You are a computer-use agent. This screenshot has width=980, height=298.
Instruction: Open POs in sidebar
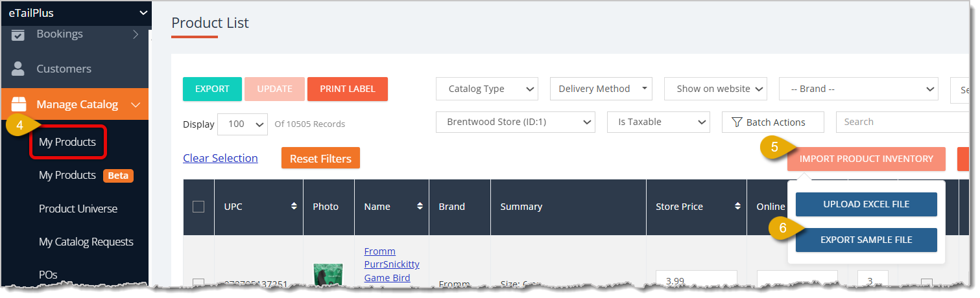48,275
